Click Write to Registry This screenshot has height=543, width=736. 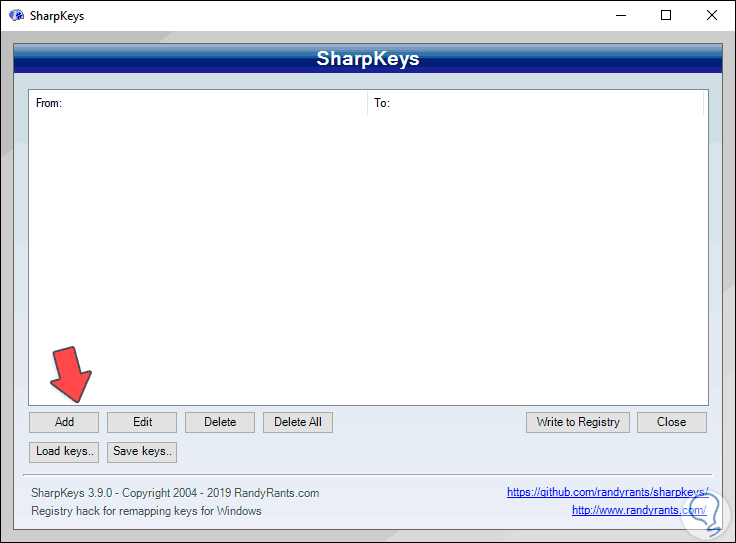(x=578, y=422)
